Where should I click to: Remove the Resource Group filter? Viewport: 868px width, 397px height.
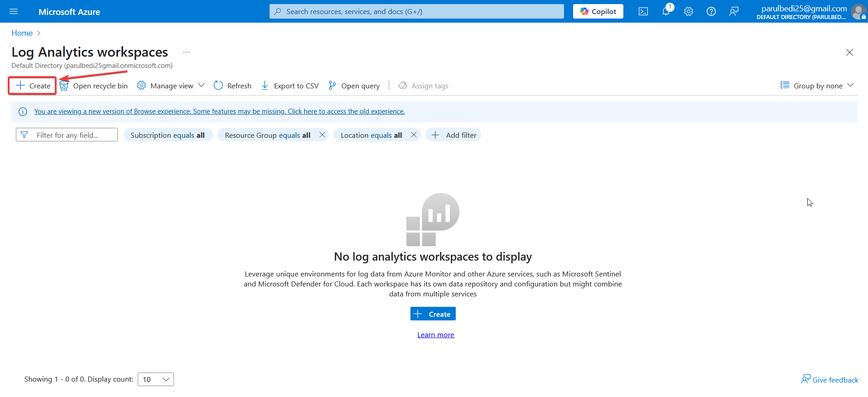tap(322, 135)
